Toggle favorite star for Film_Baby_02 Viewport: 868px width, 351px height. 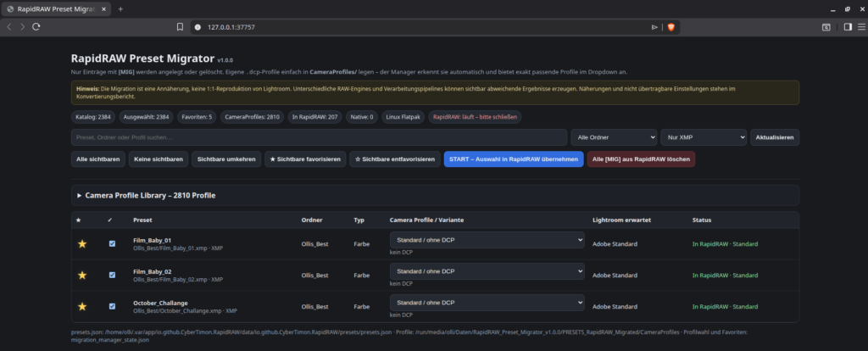[x=82, y=276]
